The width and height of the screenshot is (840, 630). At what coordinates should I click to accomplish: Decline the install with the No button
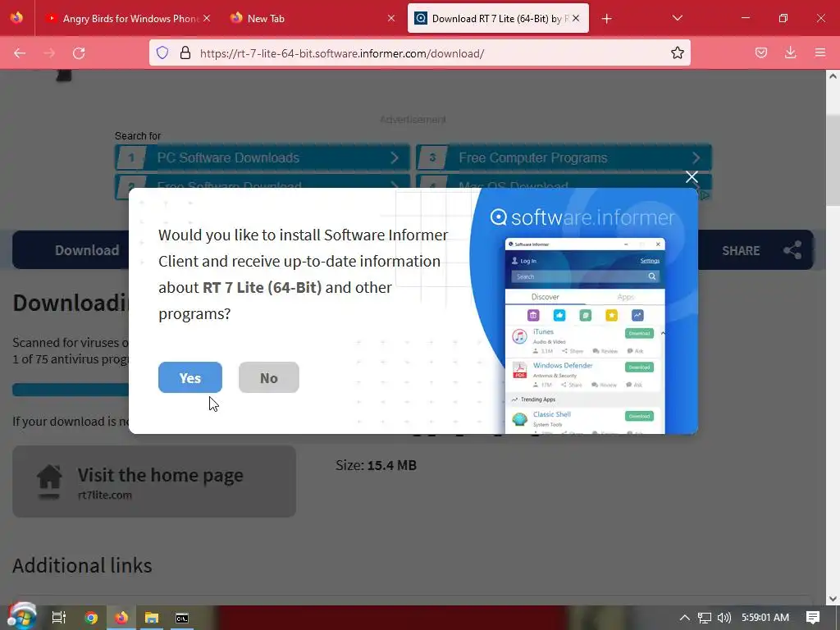(268, 377)
